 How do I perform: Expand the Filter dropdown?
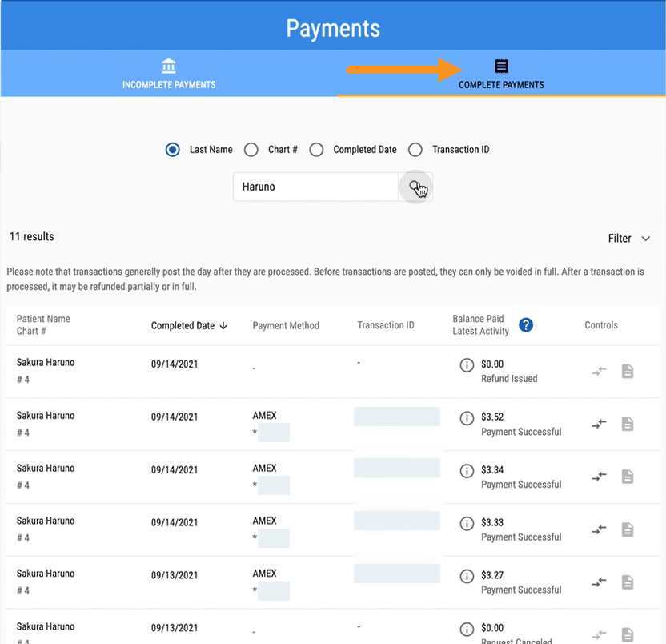(630, 239)
